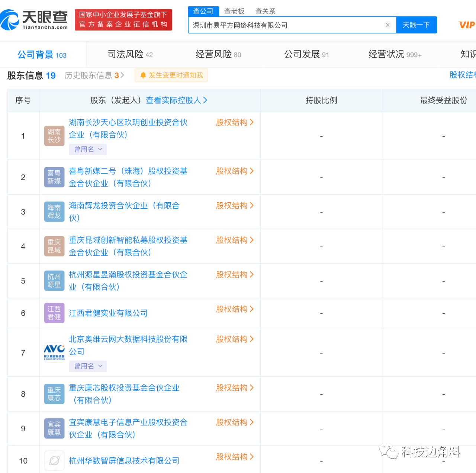Click the 天眼一下 search button

pos(416,25)
